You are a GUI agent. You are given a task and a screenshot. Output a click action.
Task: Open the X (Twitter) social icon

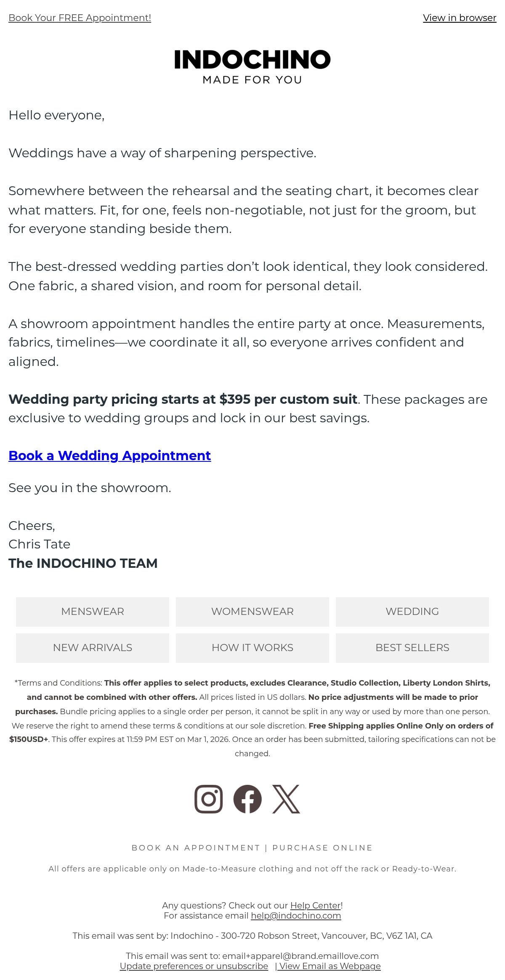click(x=286, y=799)
